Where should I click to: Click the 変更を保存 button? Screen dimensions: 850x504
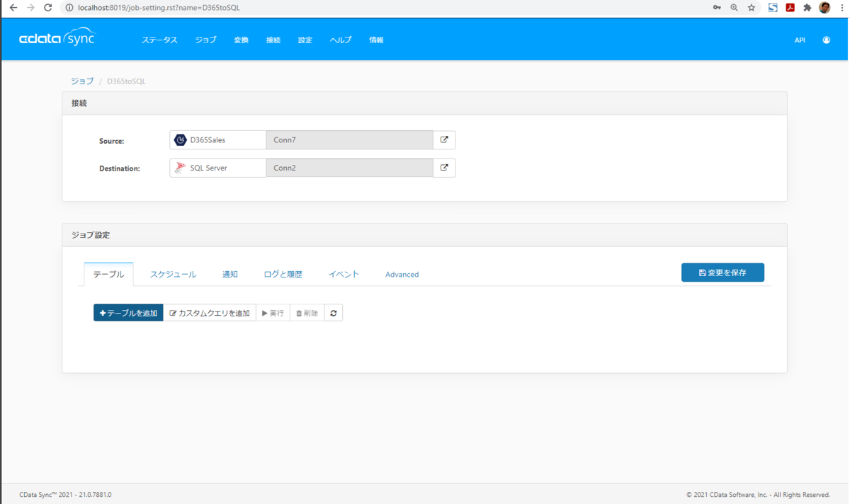(x=722, y=273)
